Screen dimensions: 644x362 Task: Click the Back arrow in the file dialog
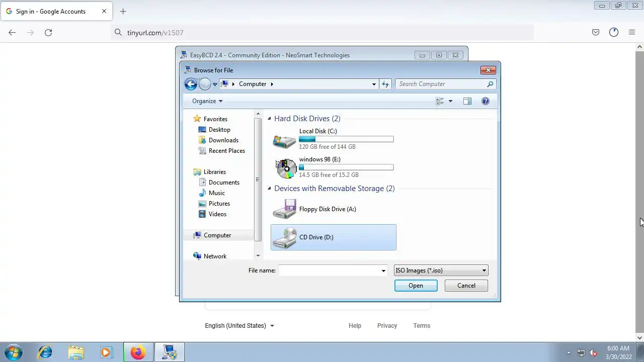(191, 84)
